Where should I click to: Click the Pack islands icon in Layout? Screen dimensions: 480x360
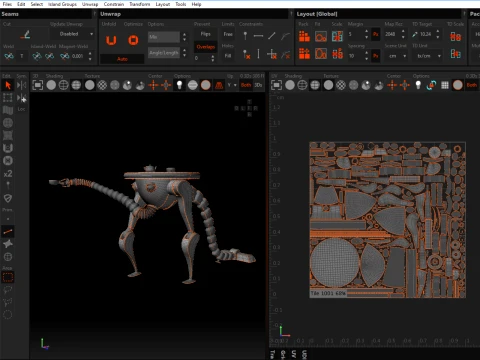coord(304,36)
